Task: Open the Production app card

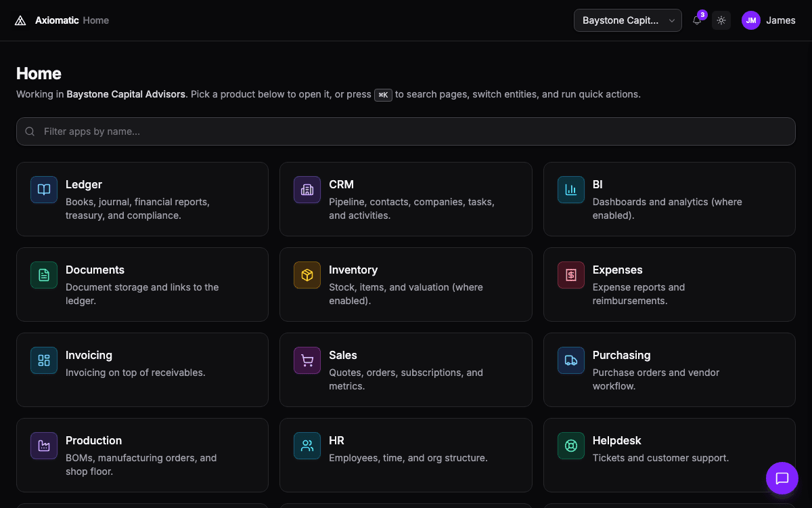Action: pos(142,454)
